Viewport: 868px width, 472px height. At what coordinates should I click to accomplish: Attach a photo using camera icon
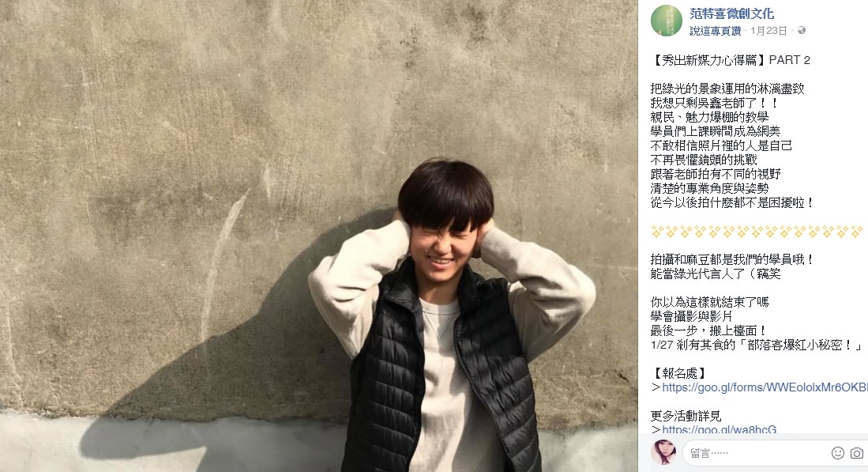pyautogui.click(x=857, y=452)
